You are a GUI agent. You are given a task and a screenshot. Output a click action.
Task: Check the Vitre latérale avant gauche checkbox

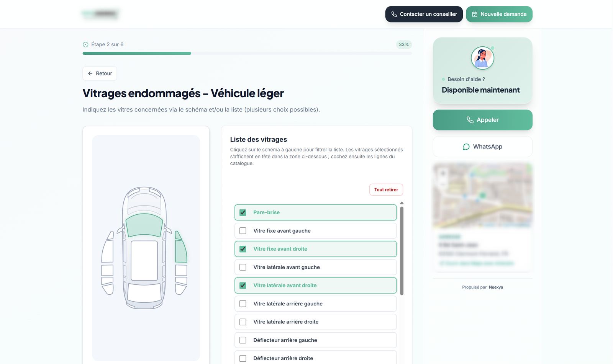point(243,267)
